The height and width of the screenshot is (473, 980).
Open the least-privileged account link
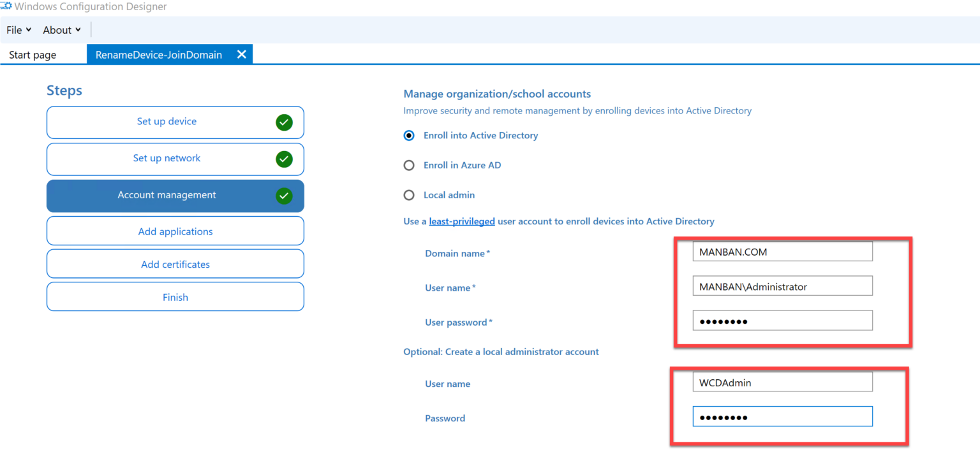point(462,221)
